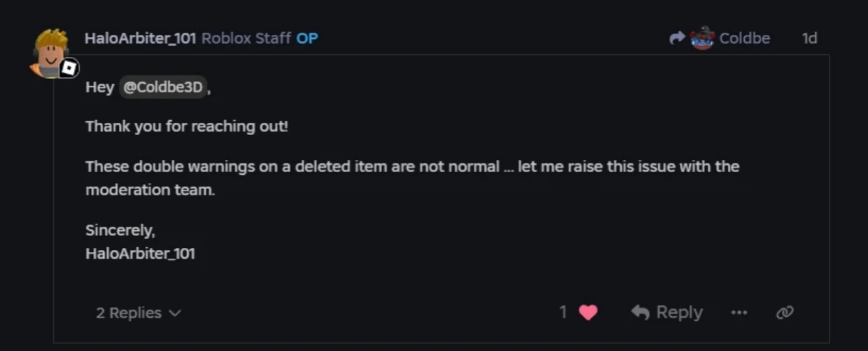Open the Coldbe reply-to name
The image size is (868, 351).
pyautogui.click(x=744, y=38)
